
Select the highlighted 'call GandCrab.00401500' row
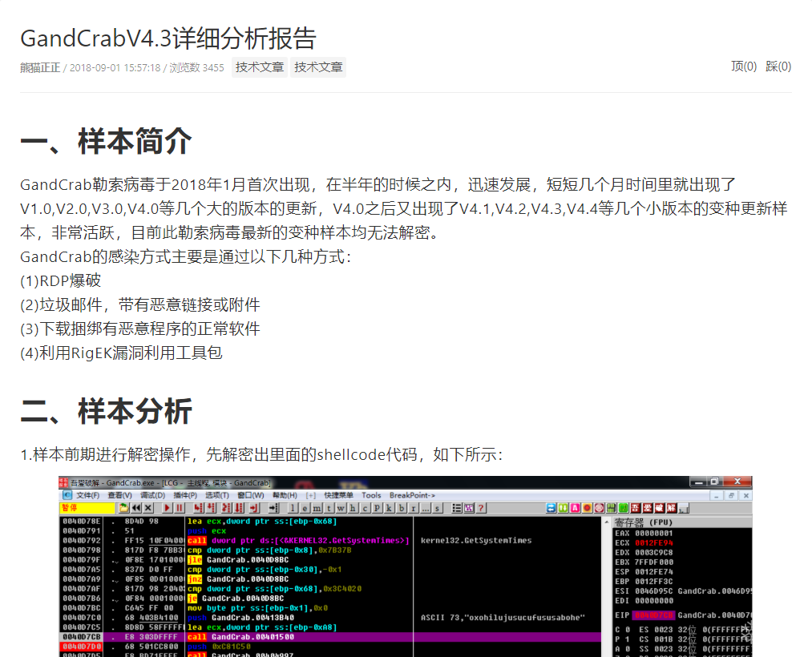click(x=330, y=637)
